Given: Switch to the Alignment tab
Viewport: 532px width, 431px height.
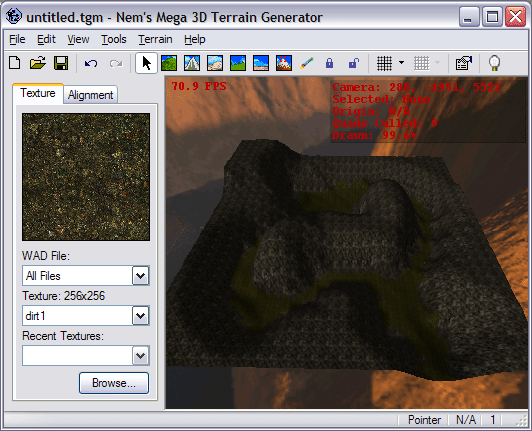Looking at the screenshot, I should (x=91, y=95).
